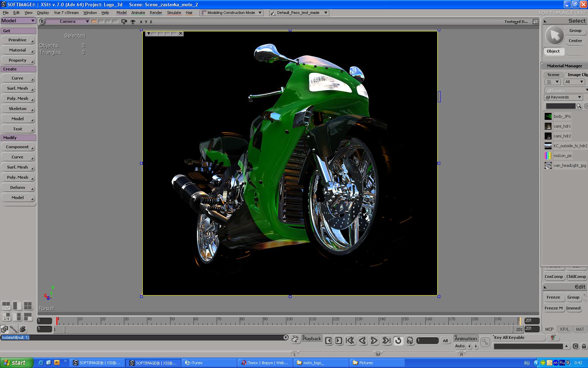The image size is (588, 368).
Task: Open the viewport camera icon menu
Action: 124,21
